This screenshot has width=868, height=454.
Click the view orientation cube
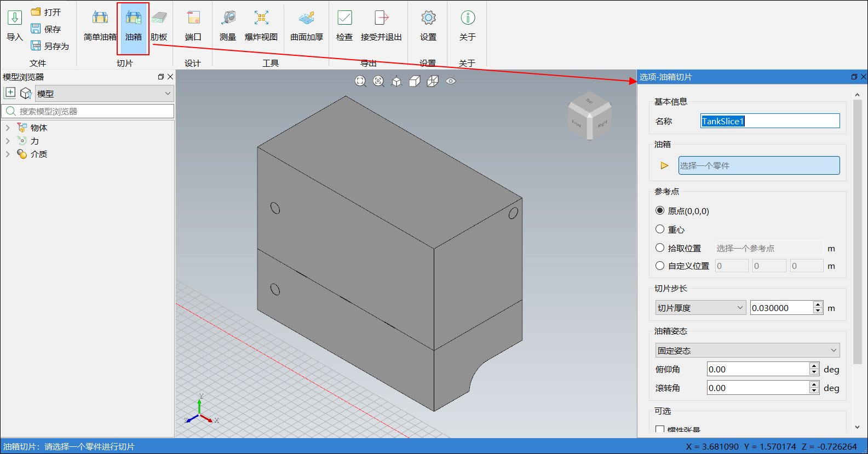(x=590, y=115)
